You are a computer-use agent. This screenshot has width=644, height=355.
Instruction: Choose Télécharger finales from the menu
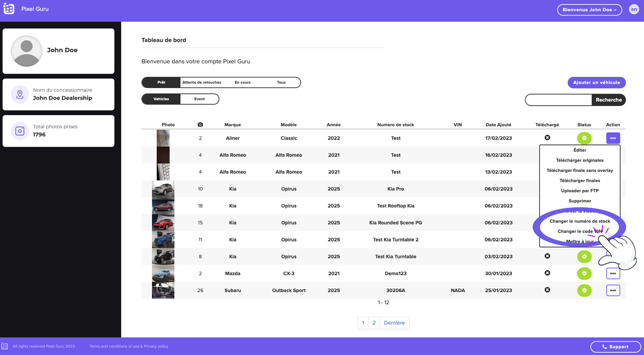[579, 181]
